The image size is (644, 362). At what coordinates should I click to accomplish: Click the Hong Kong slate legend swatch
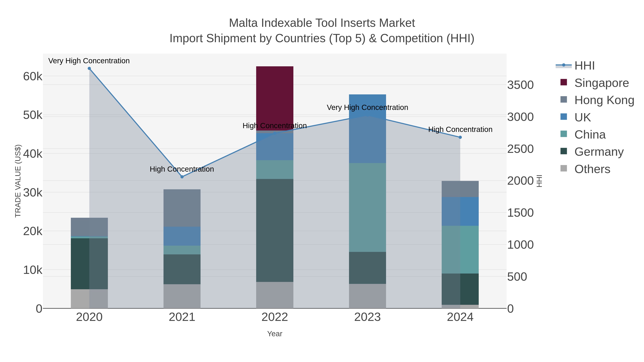click(x=564, y=99)
